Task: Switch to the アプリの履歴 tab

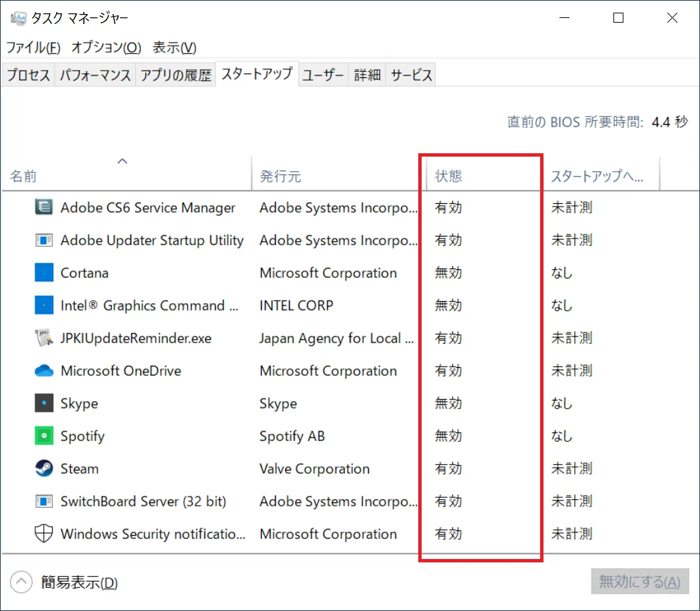Action: pos(175,75)
